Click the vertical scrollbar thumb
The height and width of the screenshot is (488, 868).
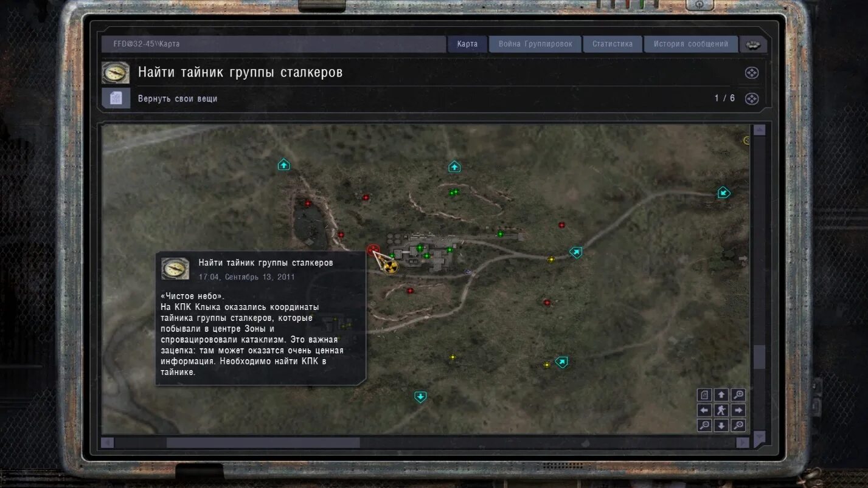(x=759, y=357)
